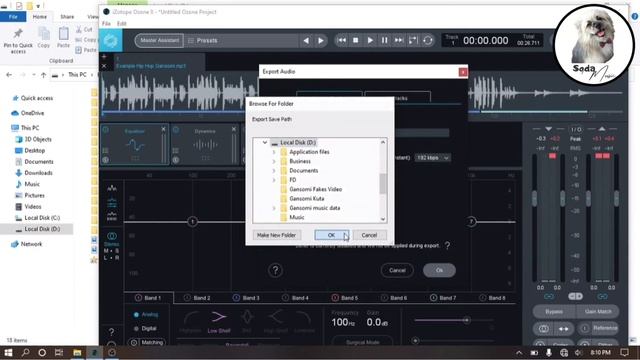Open Ozone File menu
The height and width of the screenshot is (360, 640).
tap(107, 24)
